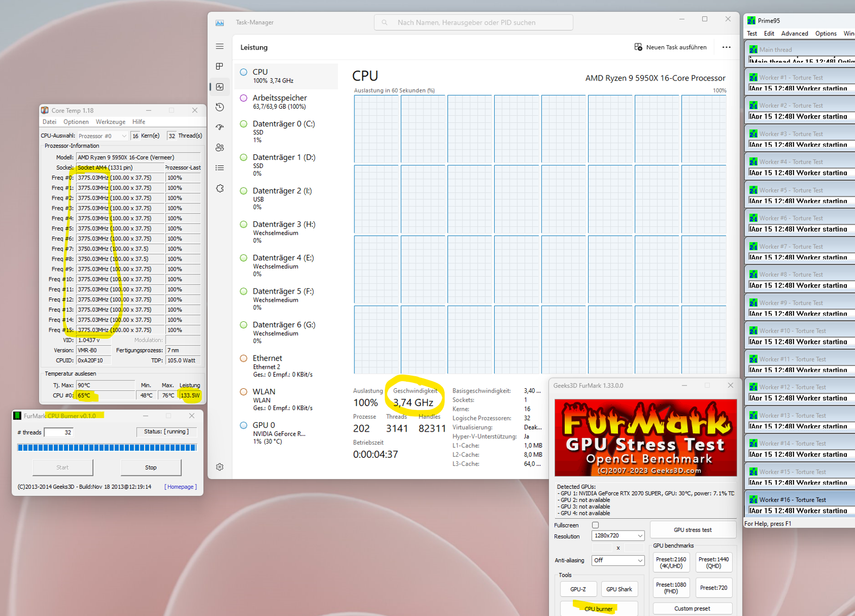
Task: Open Task Manager settings gear icon
Action: pos(220,467)
